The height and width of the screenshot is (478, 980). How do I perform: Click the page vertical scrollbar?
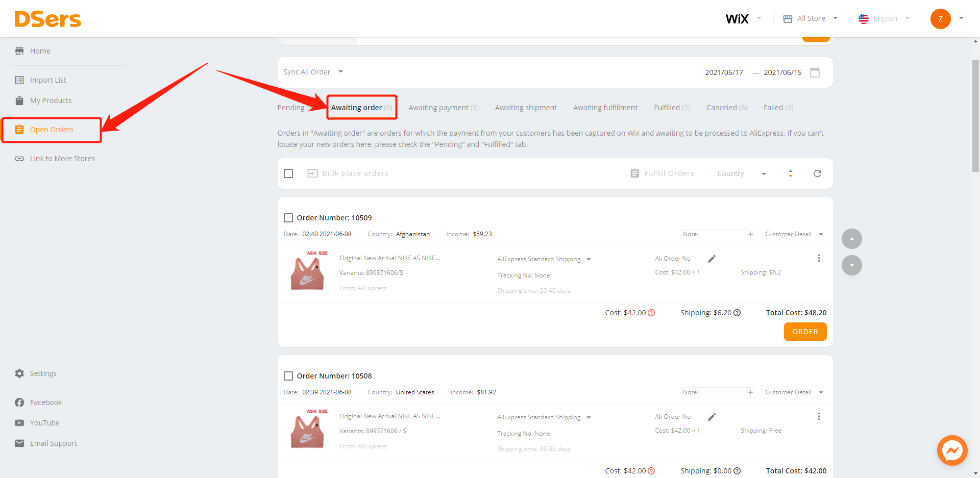pyautogui.click(x=975, y=116)
